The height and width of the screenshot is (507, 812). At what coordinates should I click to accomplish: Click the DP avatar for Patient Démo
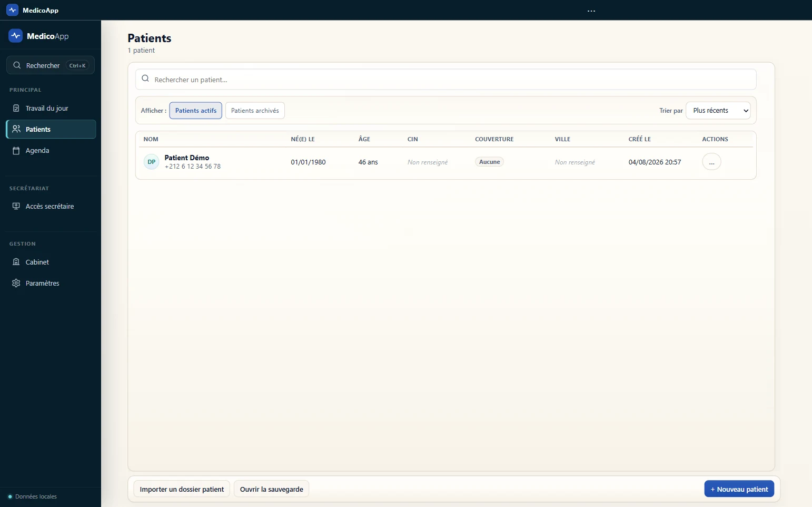152,162
